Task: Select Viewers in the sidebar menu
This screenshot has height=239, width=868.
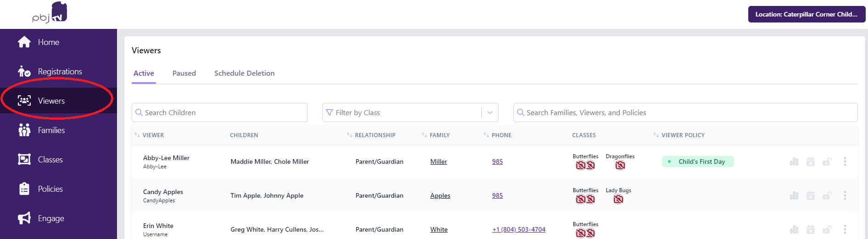Action: (58, 101)
